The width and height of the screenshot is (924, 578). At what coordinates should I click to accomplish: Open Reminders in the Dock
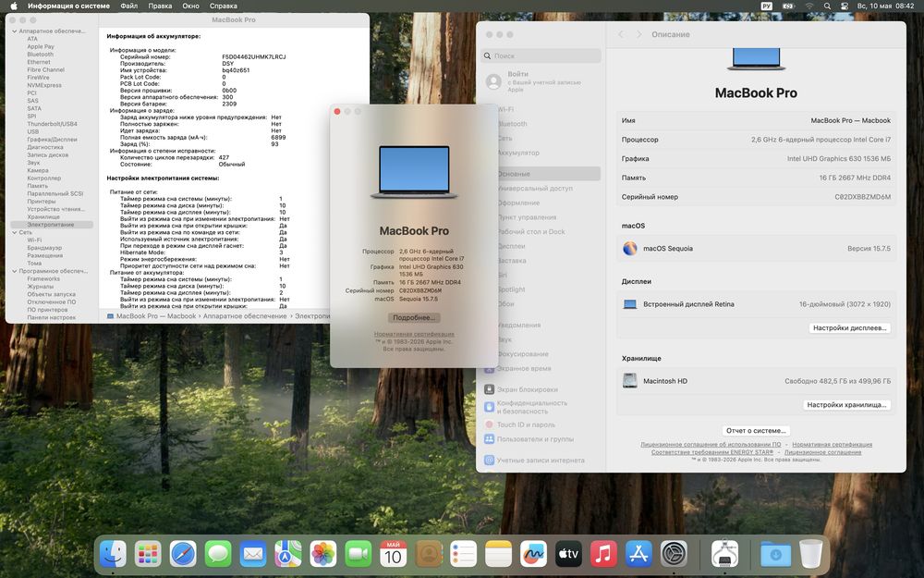[x=463, y=554]
